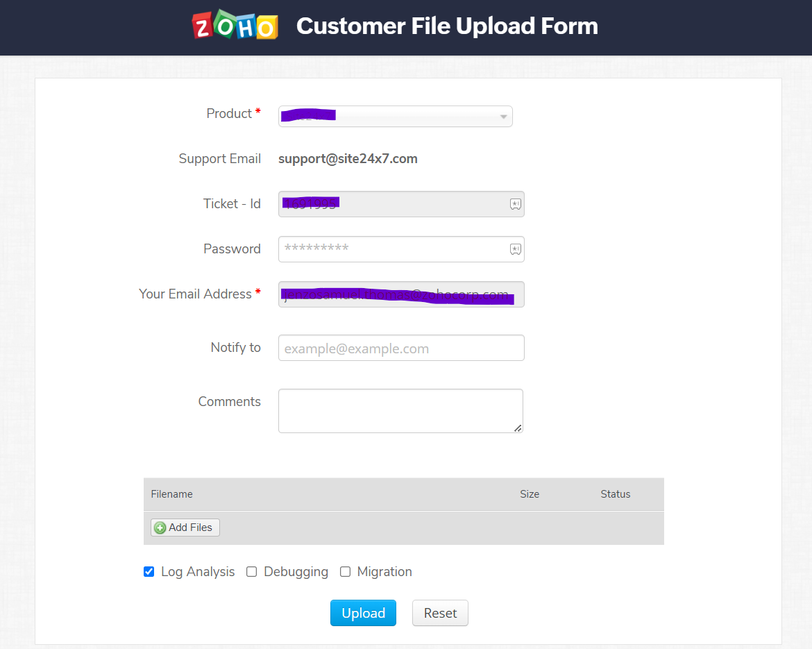The image size is (812, 649).
Task: Click the Add Files button
Action: click(x=185, y=528)
